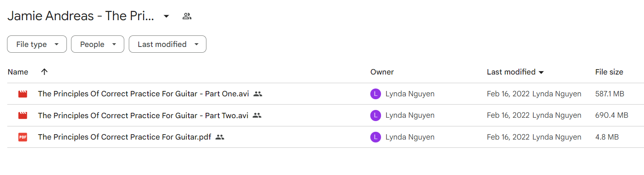Open the People filter dropdown
The width and height of the screenshot is (644, 175).
tap(97, 44)
